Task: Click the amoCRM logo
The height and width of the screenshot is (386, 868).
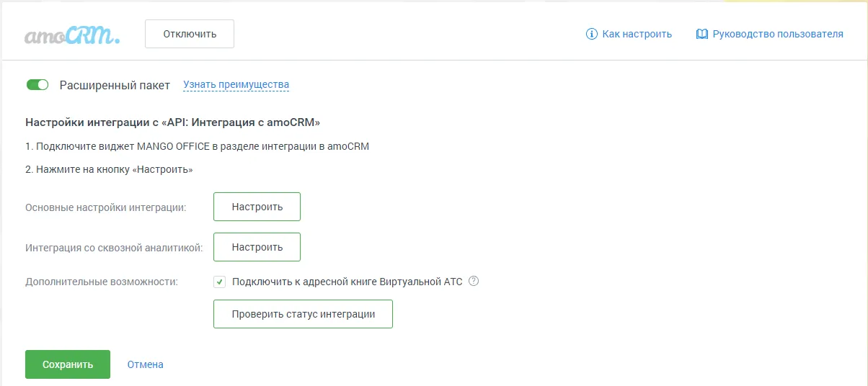Action: click(72, 35)
